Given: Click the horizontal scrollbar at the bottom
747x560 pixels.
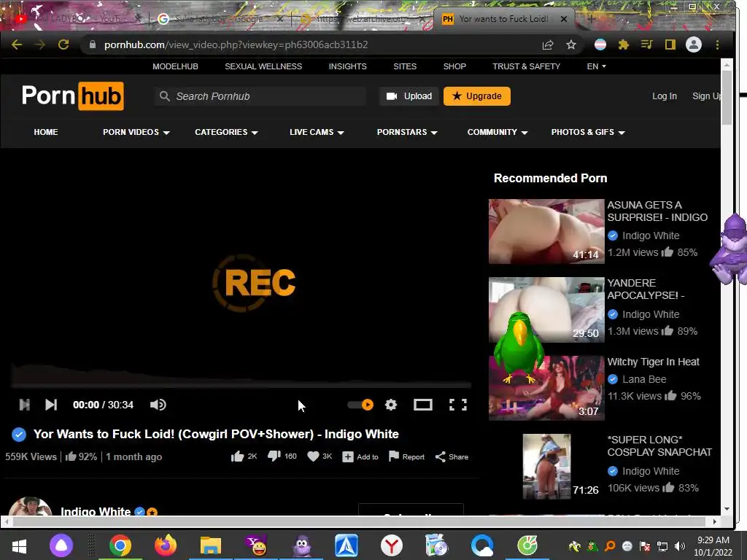Looking at the screenshot, I should (x=359, y=522).
